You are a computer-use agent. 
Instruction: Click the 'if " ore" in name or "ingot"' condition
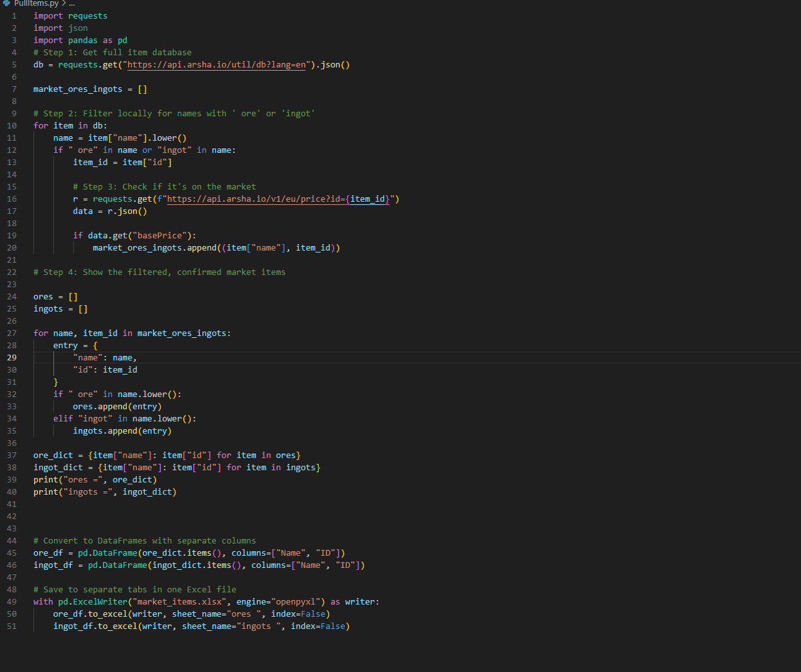[145, 150]
